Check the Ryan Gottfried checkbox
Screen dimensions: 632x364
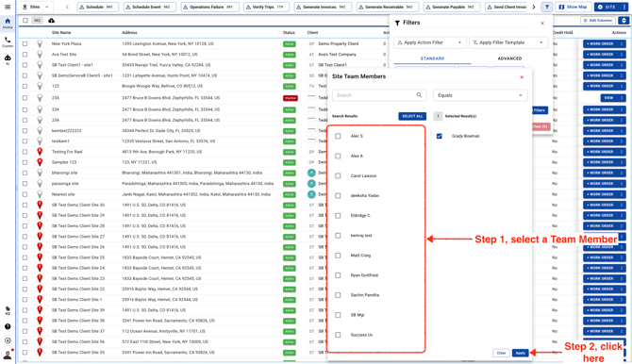[x=338, y=275]
